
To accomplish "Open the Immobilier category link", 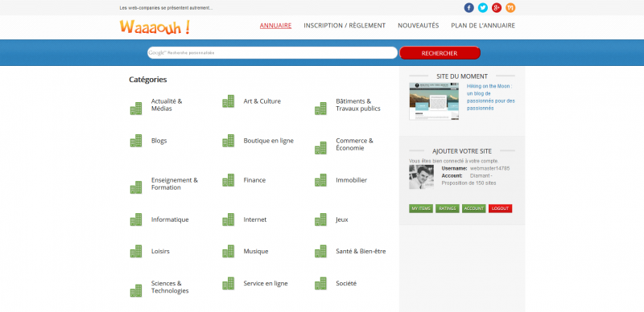I will (352, 180).
